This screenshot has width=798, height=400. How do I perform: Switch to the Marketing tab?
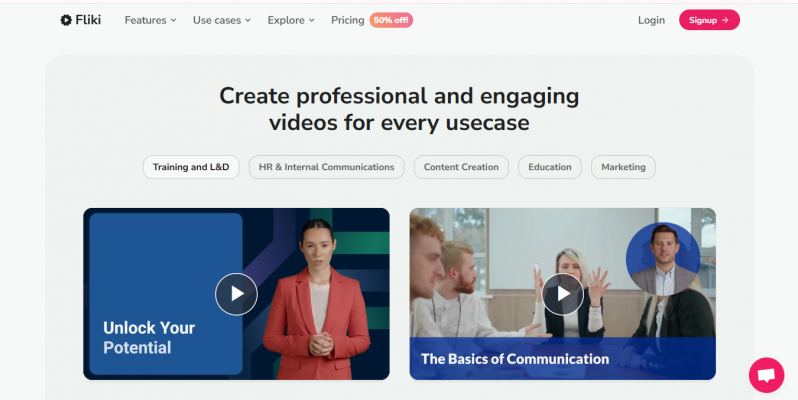click(x=623, y=167)
